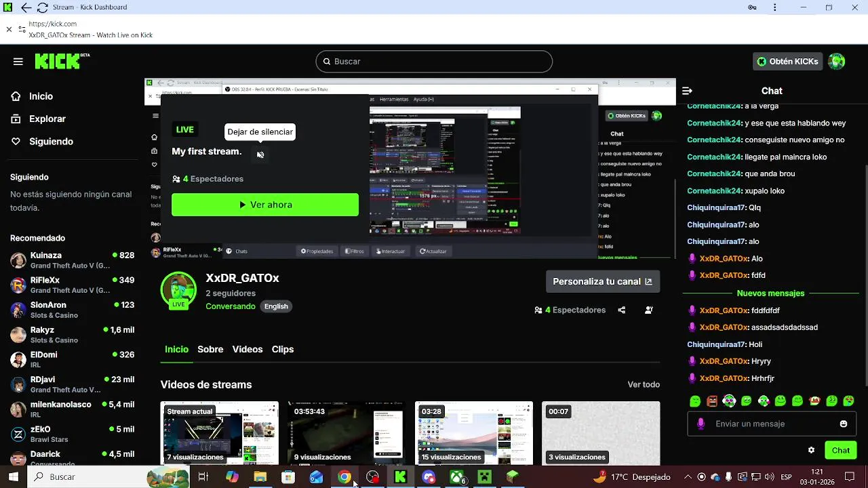
Task: Go back with browser back arrow
Action: click(x=26, y=7)
